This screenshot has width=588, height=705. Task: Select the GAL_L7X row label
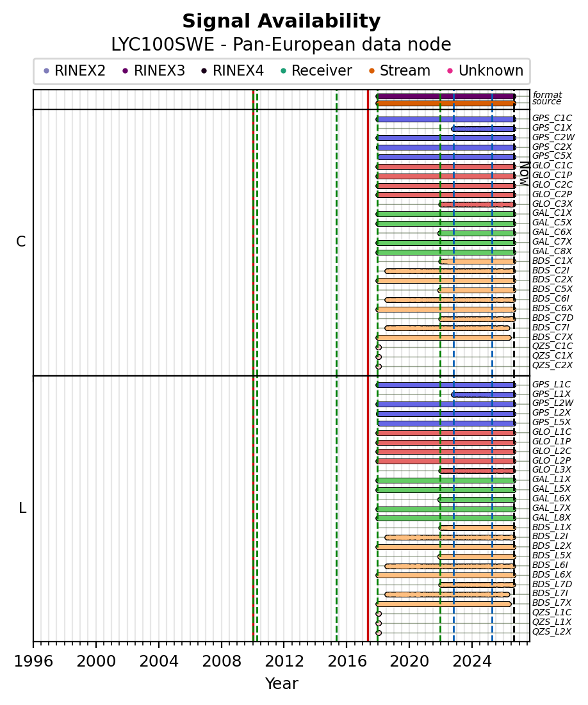(551, 508)
